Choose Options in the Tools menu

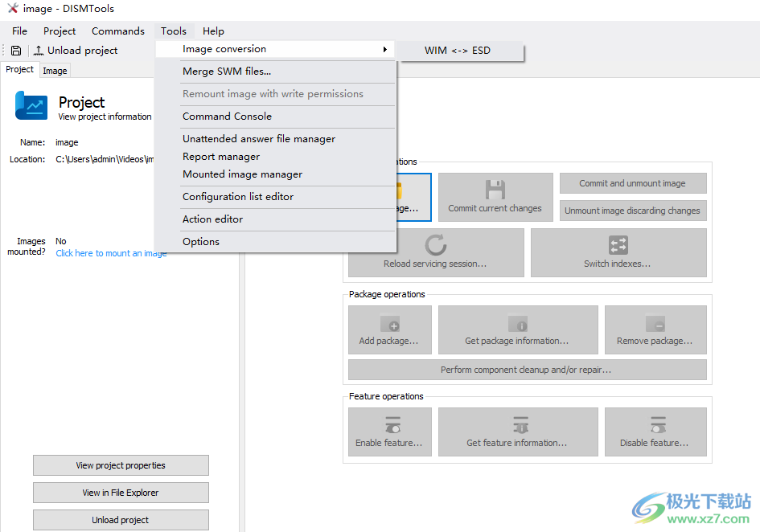click(201, 242)
